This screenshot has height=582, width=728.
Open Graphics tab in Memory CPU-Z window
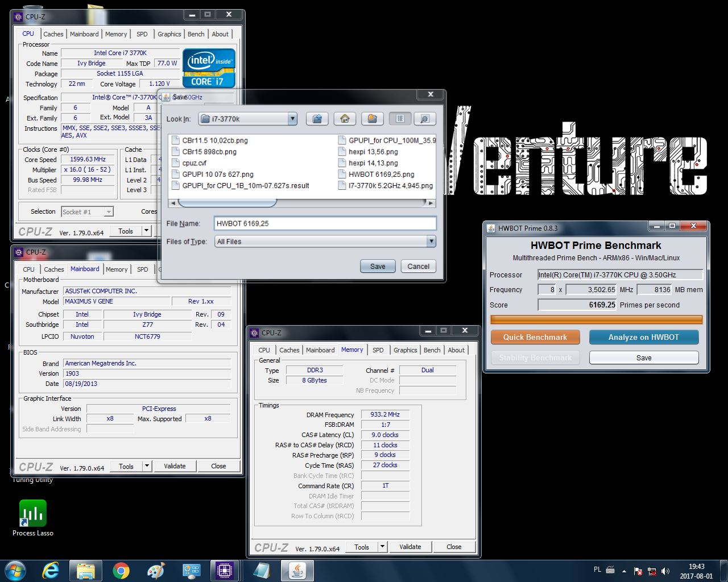[x=405, y=350]
